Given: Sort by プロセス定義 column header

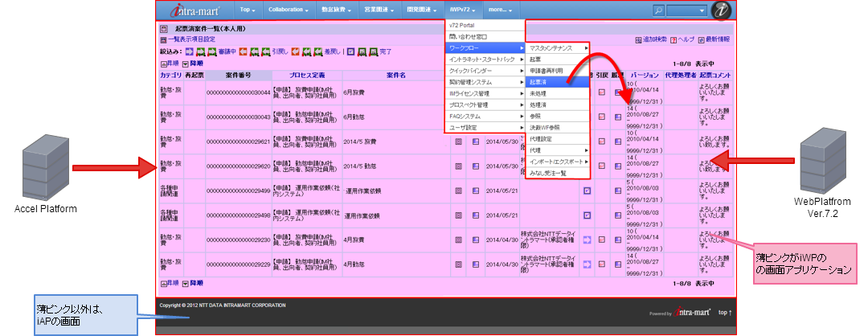Looking at the screenshot, I should tap(307, 76).
